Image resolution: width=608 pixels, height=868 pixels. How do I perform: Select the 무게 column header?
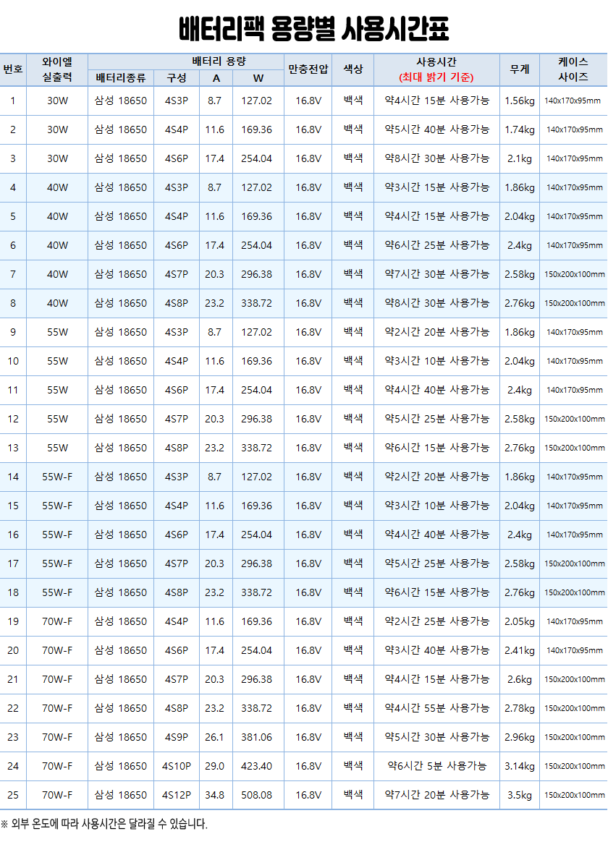coord(519,69)
